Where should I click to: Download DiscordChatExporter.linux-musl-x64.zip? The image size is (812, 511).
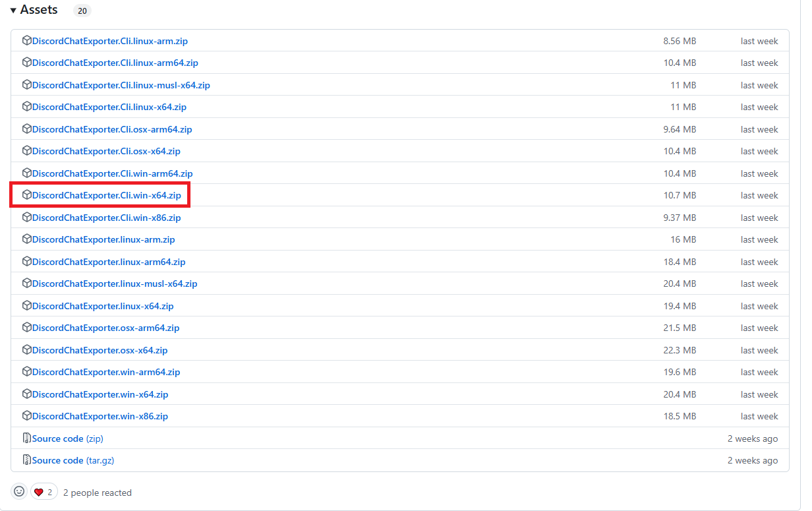click(x=115, y=284)
